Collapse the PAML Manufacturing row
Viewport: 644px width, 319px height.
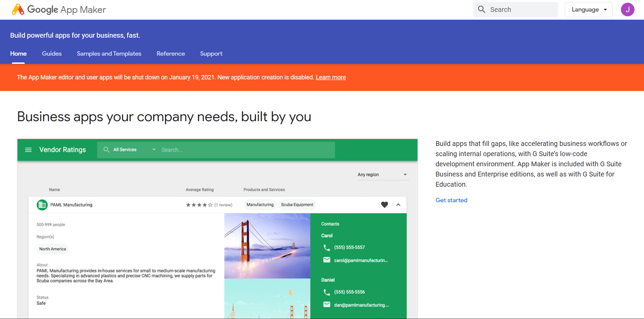[x=398, y=205]
